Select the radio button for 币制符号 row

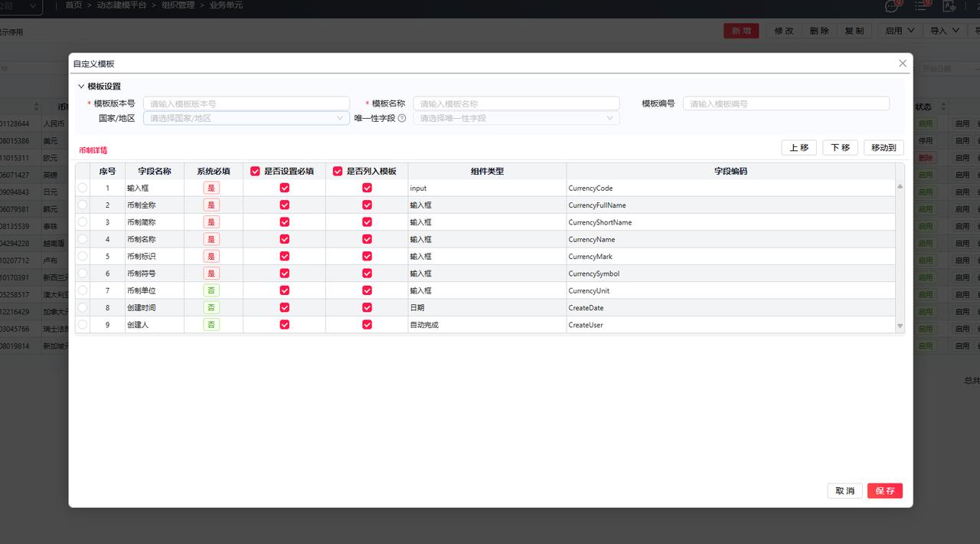point(83,274)
